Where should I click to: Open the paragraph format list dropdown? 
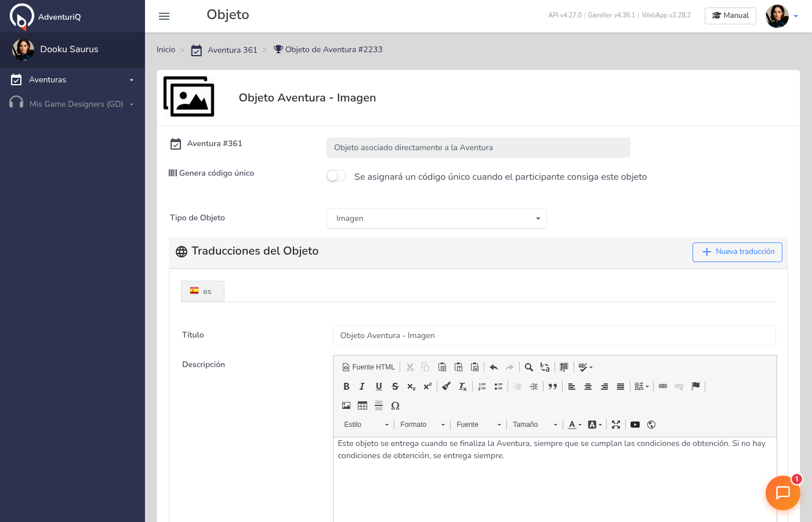click(x=641, y=386)
